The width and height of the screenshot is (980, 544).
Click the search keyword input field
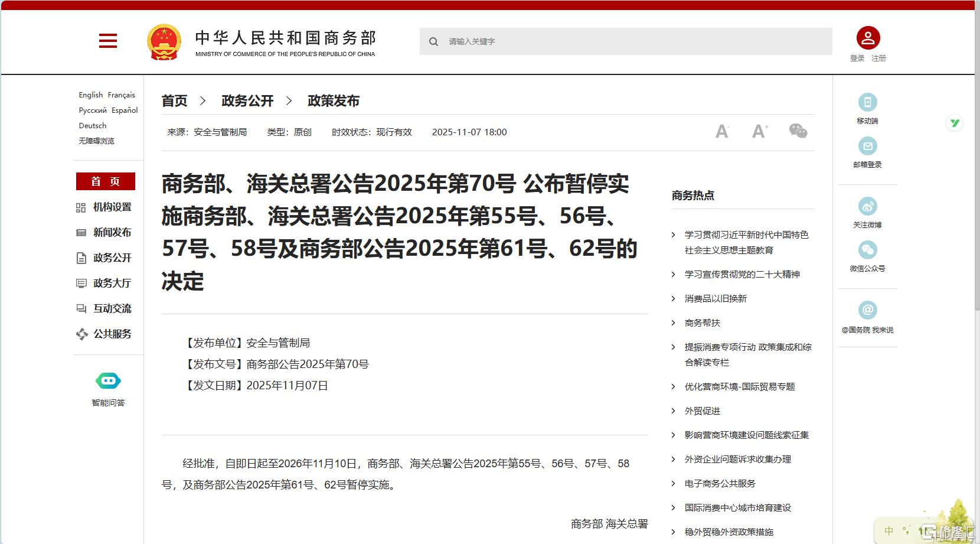pyautogui.click(x=632, y=41)
